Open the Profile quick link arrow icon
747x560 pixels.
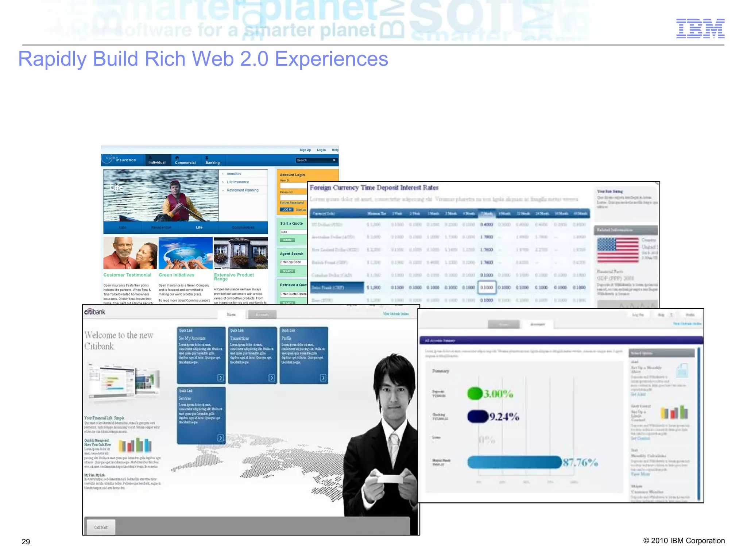pyautogui.click(x=323, y=378)
